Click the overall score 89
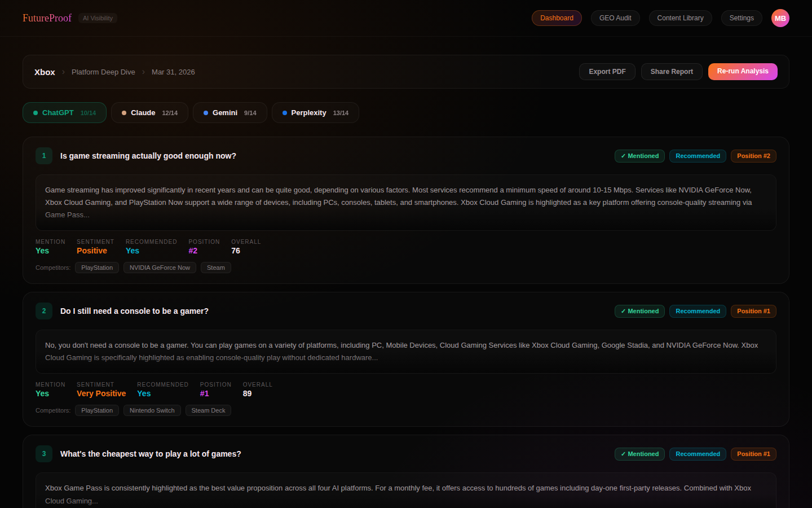 click(x=247, y=393)
